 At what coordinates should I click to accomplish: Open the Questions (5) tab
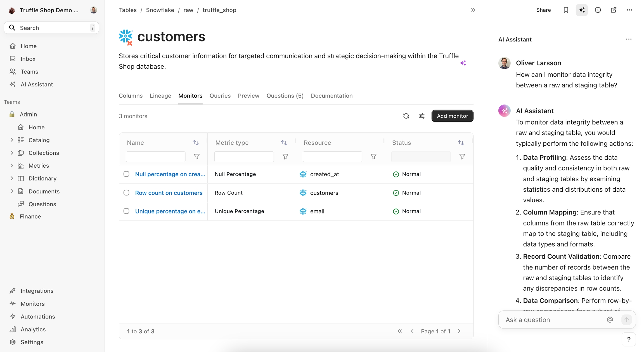point(285,96)
